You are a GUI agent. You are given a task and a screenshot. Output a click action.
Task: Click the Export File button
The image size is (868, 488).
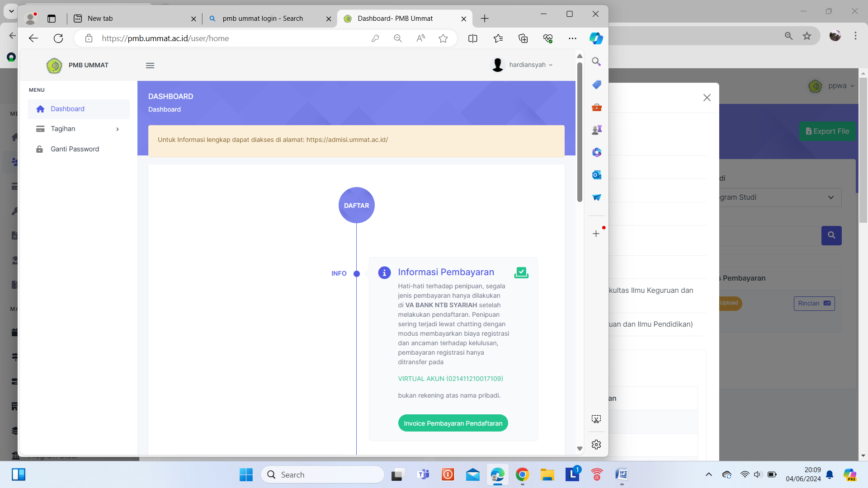coord(827,131)
